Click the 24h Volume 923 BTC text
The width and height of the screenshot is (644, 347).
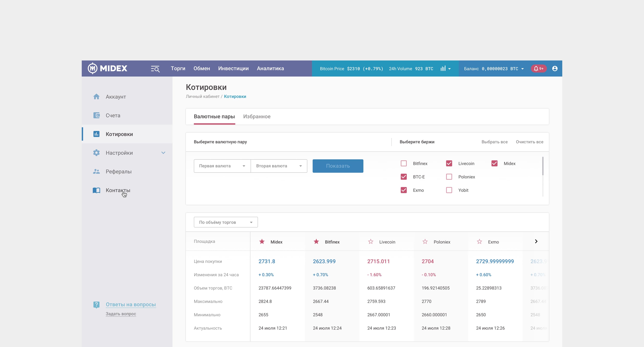coord(411,69)
